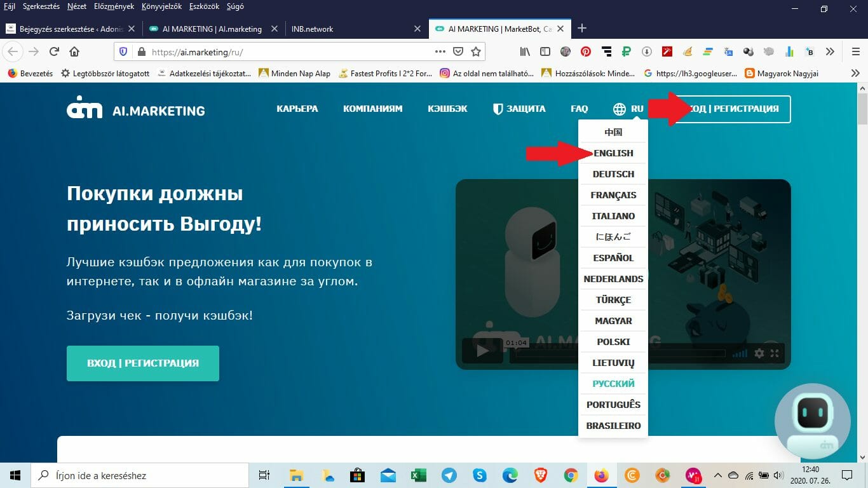The width and height of the screenshot is (868, 488).
Task: Open video settings gear icon
Action: [x=759, y=353]
